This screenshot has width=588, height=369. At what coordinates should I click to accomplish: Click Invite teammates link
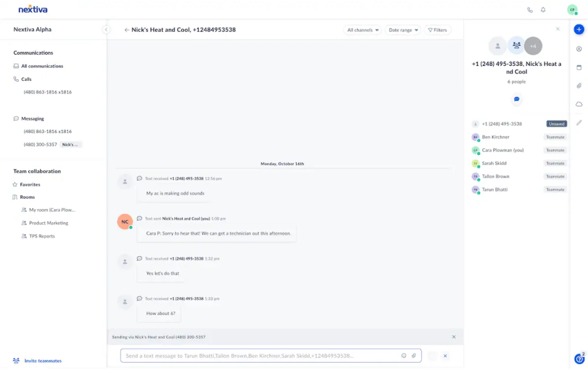pos(43,361)
